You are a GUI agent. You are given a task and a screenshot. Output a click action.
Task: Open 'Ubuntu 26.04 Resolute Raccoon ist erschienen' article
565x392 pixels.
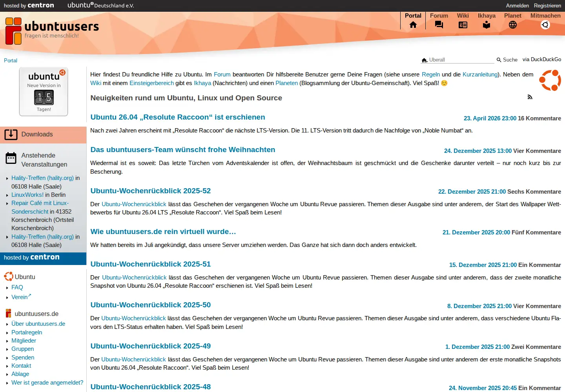(x=178, y=117)
